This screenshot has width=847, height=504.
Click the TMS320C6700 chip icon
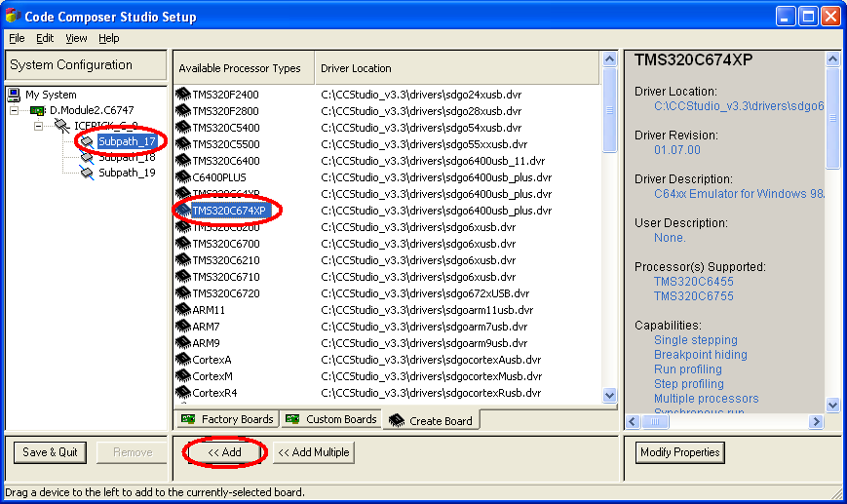point(183,244)
